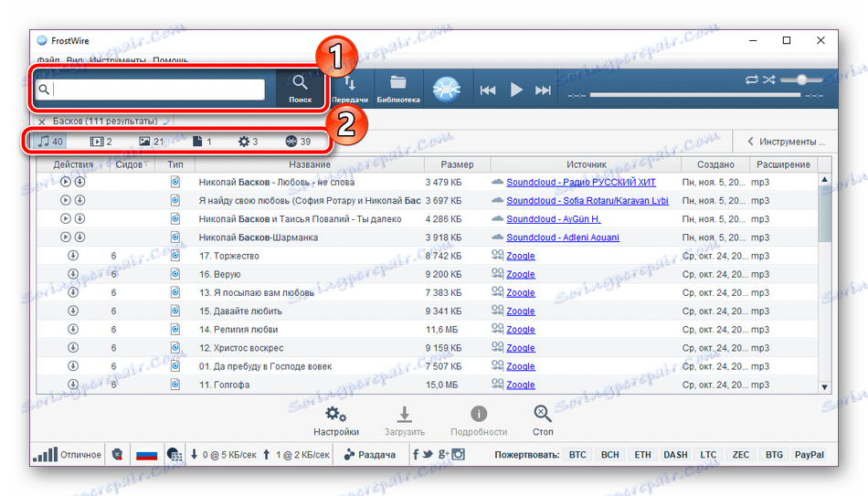This screenshot has width=868, height=496.
Task: Play preview of Я найду свою любовь
Action: [x=65, y=200]
